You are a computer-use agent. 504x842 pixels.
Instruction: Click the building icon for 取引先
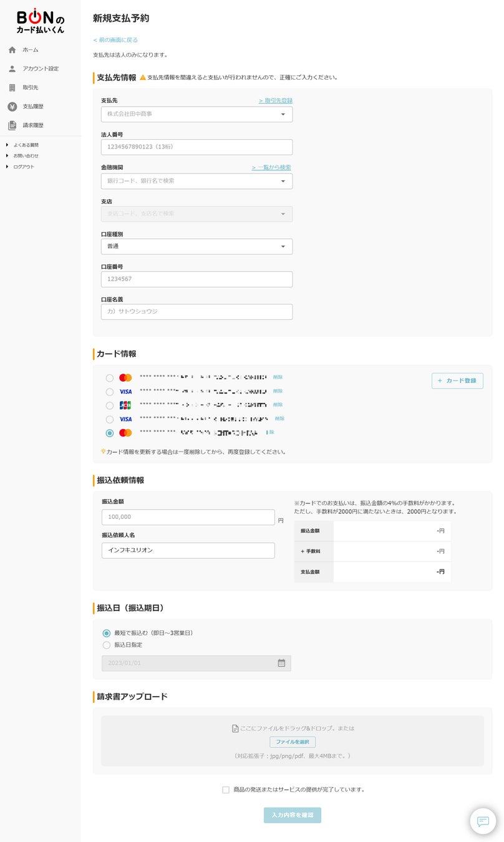point(12,88)
